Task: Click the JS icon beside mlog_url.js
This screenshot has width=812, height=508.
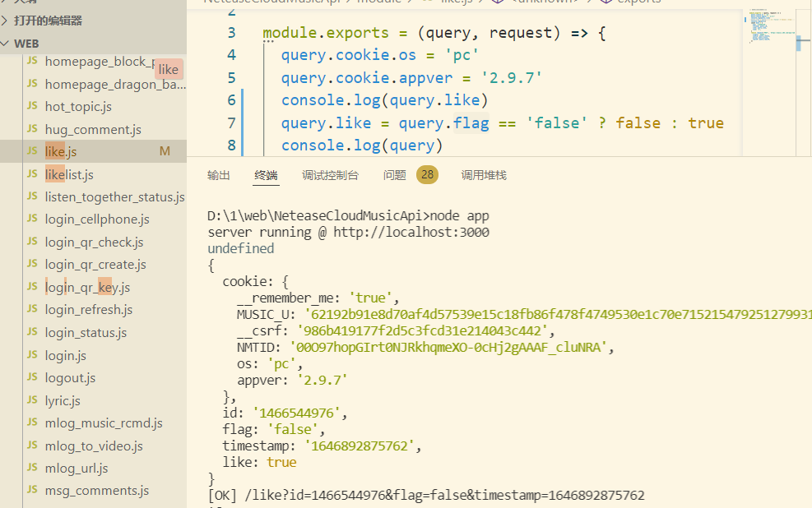Action: 31,468
